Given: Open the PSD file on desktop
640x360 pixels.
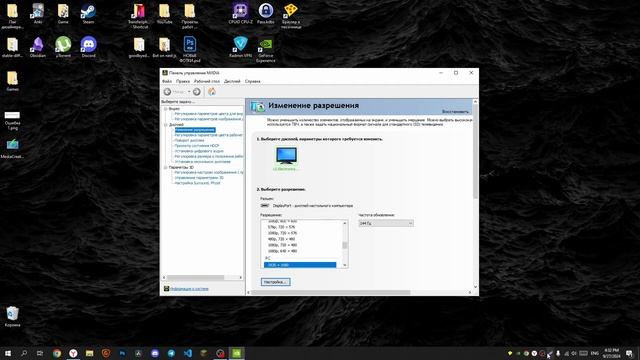Looking at the screenshot, I should (x=190, y=50).
